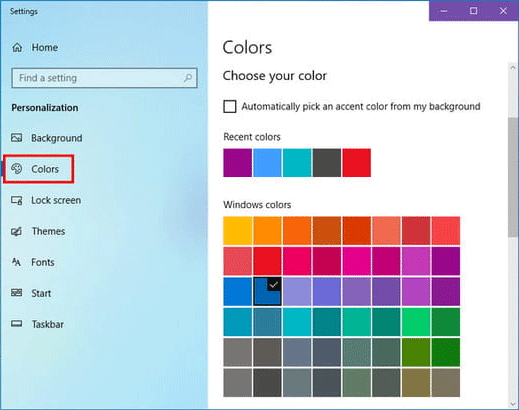The width and height of the screenshot is (519, 410).
Task: Select red swatch in second row
Action: click(267, 261)
